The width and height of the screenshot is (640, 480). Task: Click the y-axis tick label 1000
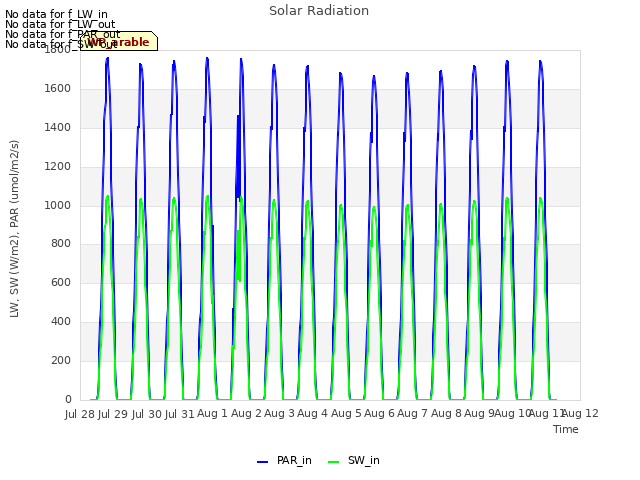coord(58,205)
